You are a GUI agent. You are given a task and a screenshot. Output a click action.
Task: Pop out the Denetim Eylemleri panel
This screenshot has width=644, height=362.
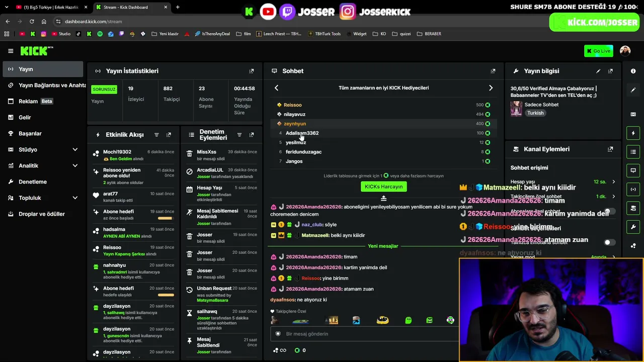tap(252, 135)
